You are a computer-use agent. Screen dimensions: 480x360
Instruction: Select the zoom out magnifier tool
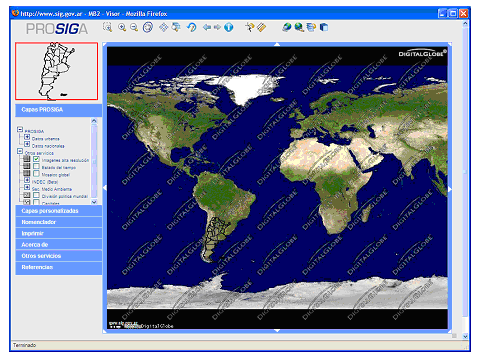coord(134,27)
